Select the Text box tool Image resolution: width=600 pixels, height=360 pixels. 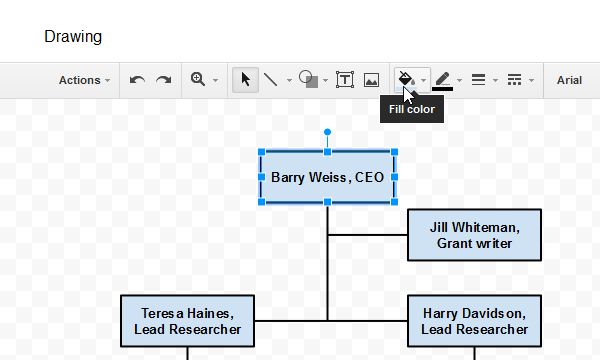pos(345,80)
